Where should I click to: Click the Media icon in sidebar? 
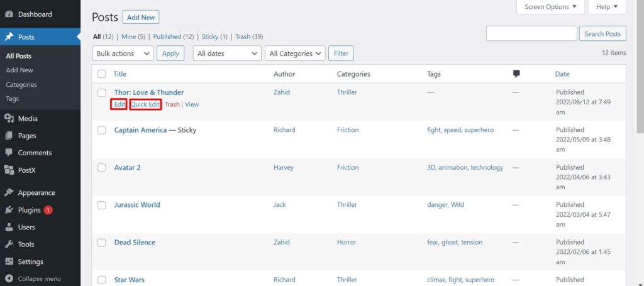pyautogui.click(x=9, y=119)
